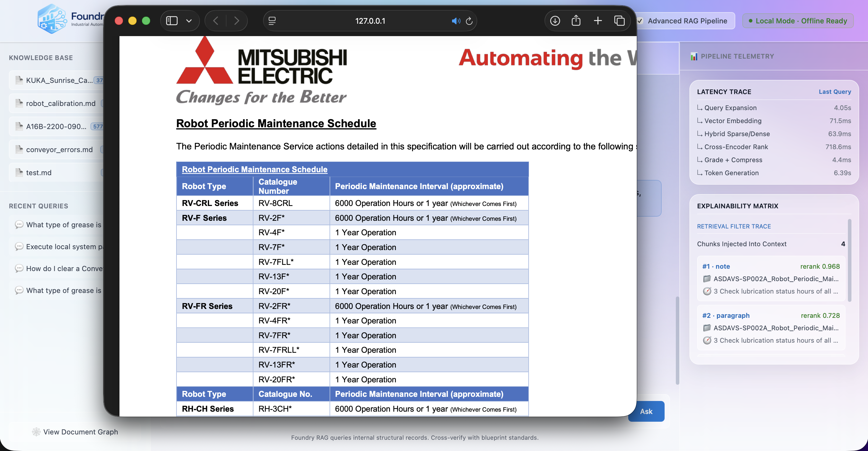The height and width of the screenshot is (451, 868).
Task: Click the '71.5ms' Vector Embedding value
Action: (x=840, y=121)
